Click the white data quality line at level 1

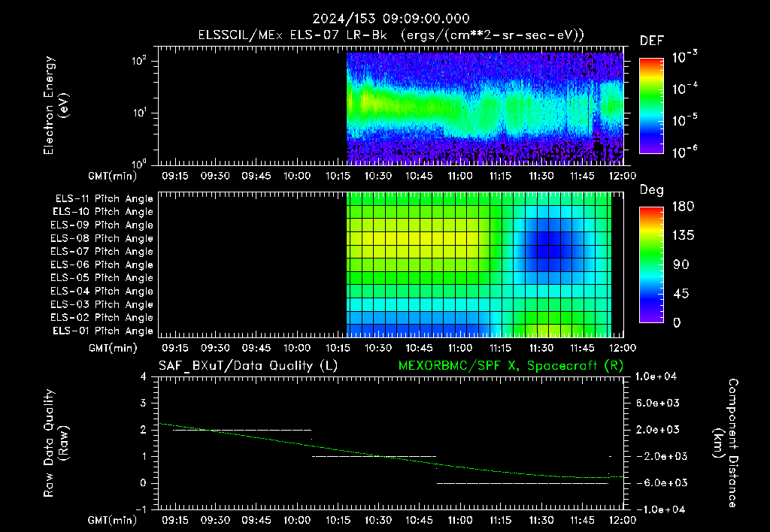[374, 456]
